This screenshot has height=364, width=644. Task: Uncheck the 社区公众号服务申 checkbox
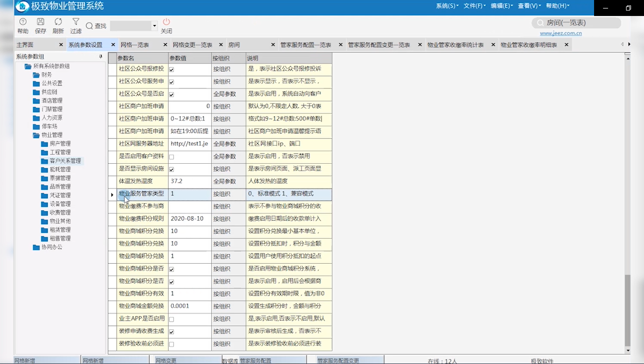(171, 82)
